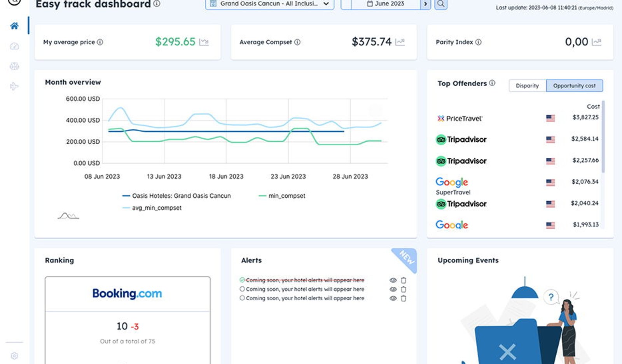Go to next month with right arrow
This screenshot has width=622, height=364.
click(x=426, y=4)
